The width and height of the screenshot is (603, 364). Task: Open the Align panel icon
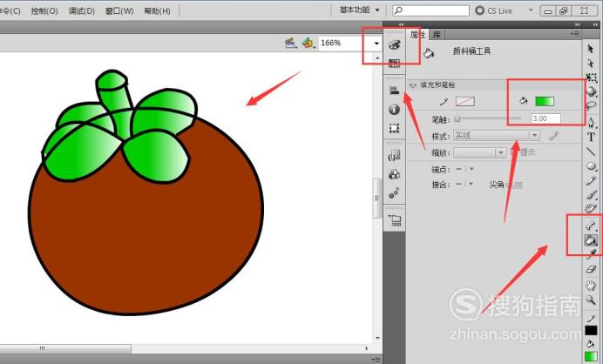click(x=394, y=91)
